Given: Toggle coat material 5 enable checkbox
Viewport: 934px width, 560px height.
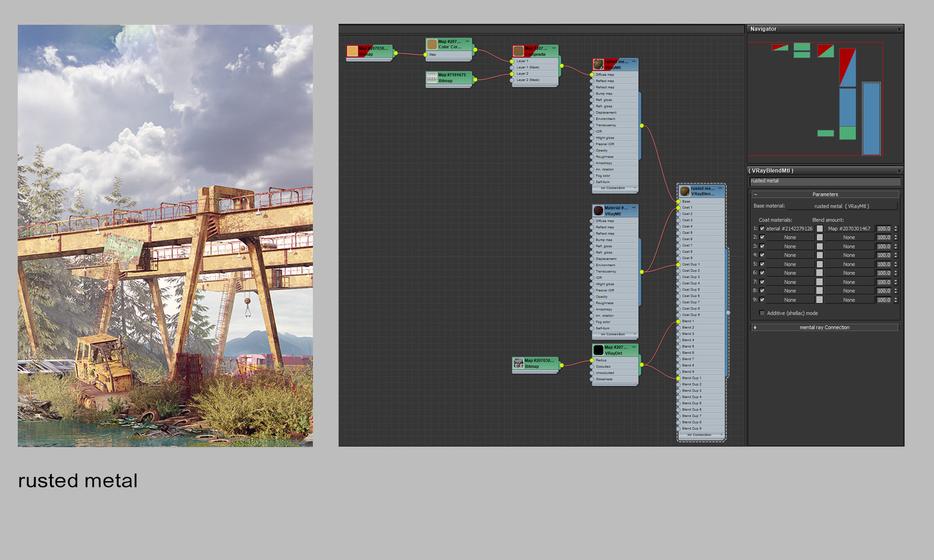Looking at the screenshot, I should pos(762,264).
